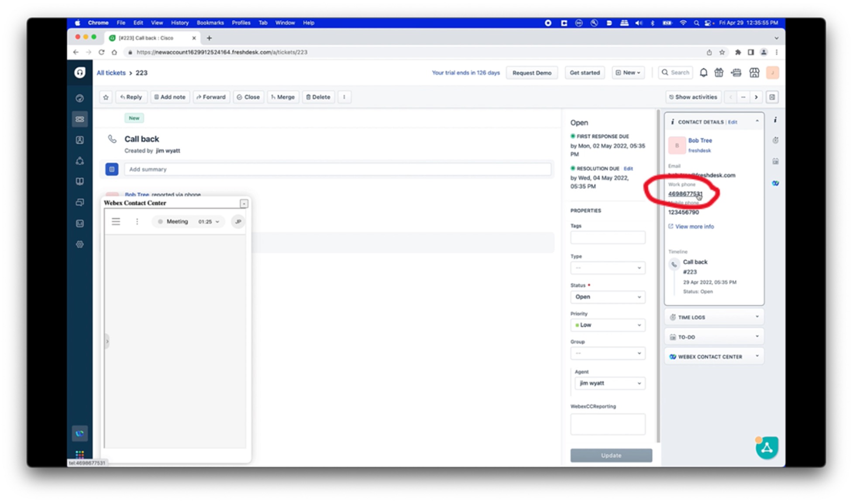853x504 pixels.
Task: Open the Contacts sidebar icon
Action: 79,140
